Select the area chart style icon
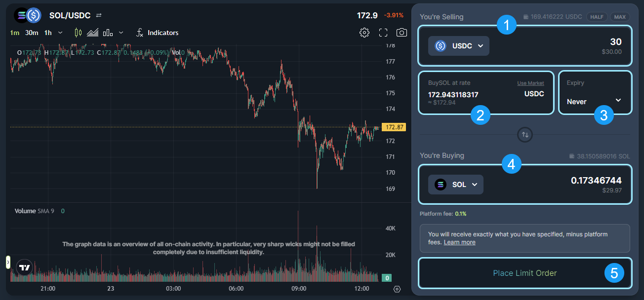Image resolution: width=644 pixels, height=300 pixels. point(92,33)
